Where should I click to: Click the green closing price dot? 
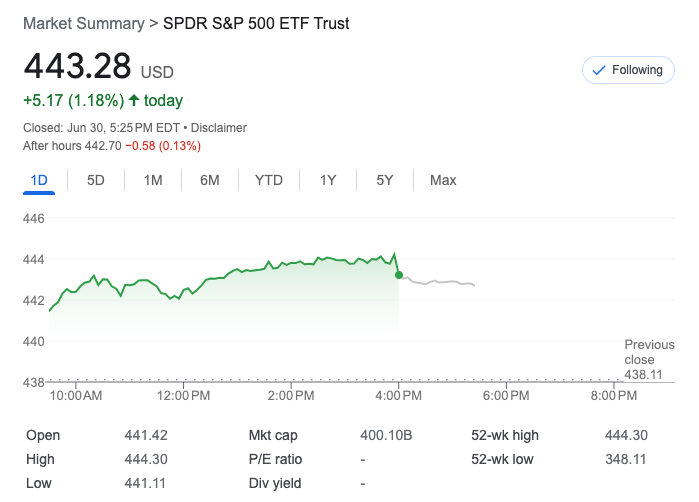(x=399, y=274)
